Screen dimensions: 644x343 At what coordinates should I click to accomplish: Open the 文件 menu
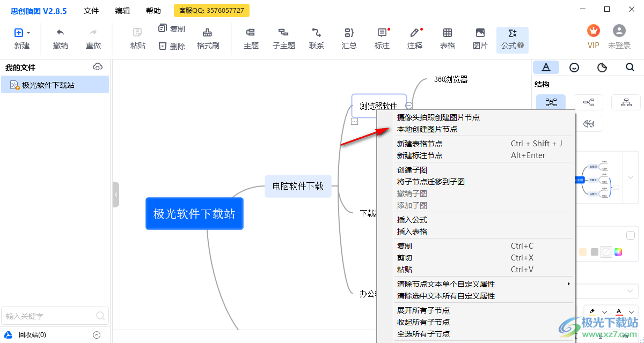(91, 11)
